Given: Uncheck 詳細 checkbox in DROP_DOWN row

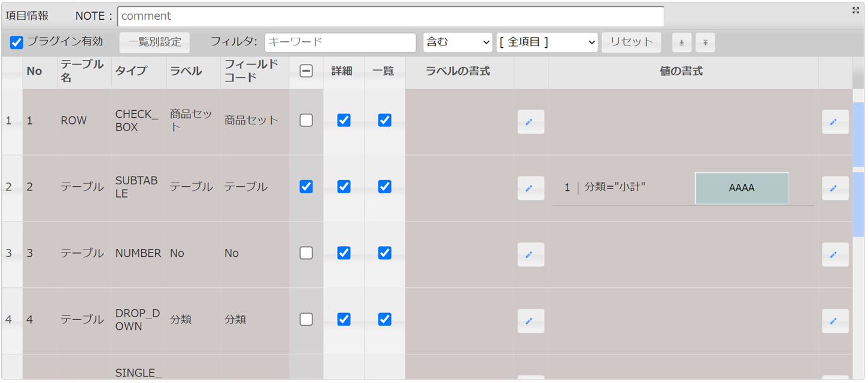Looking at the screenshot, I should tap(344, 320).
